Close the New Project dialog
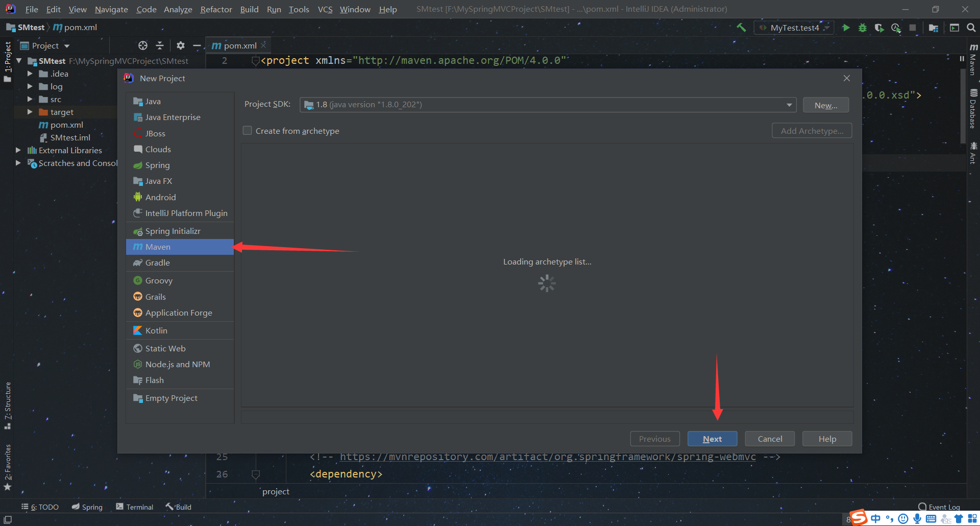This screenshot has height=526, width=980. (x=847, y=78)
